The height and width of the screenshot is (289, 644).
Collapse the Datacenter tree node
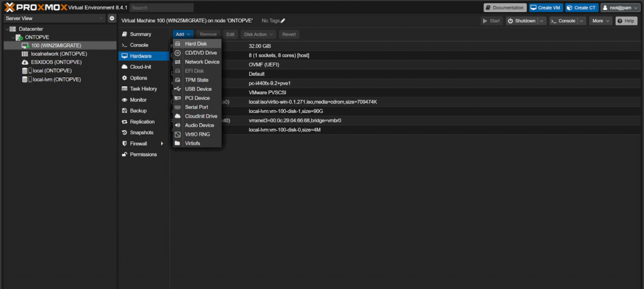point(6,29)
